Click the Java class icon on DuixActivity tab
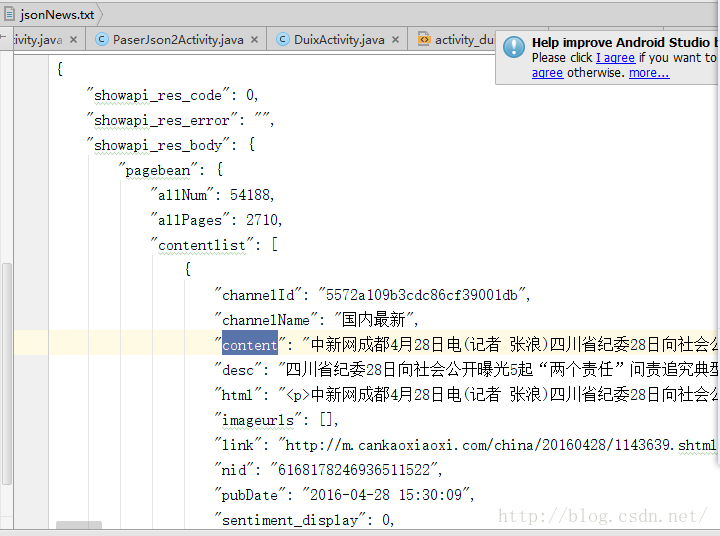 tap(283, 39)
